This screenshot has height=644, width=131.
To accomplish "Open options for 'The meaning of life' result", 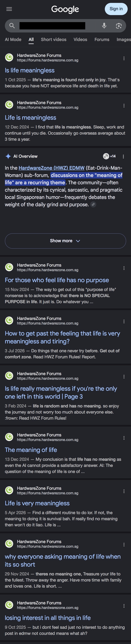I will (x=124, y=437).
